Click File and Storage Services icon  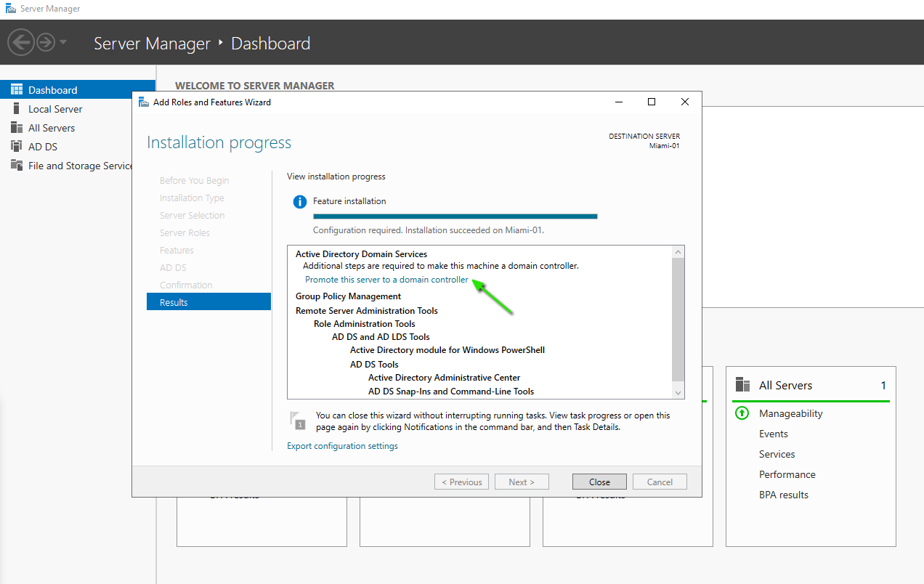point(17,166)
